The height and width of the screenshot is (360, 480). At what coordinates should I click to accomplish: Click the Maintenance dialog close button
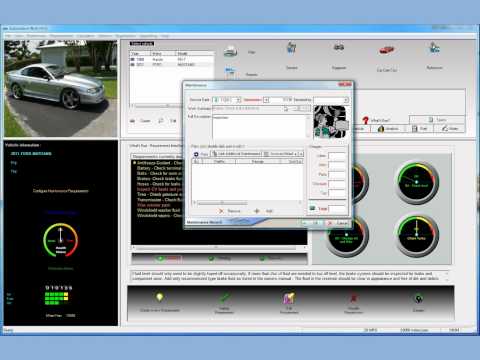(345, 85)
